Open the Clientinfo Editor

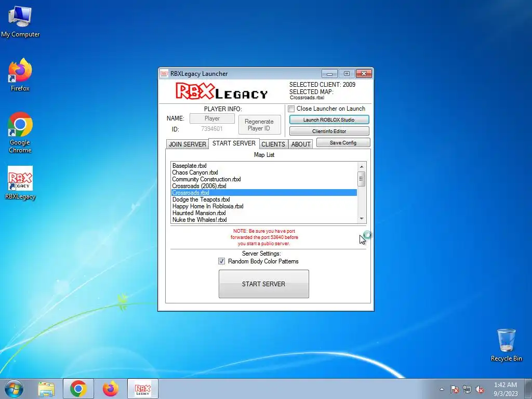[x=329, y=131]
